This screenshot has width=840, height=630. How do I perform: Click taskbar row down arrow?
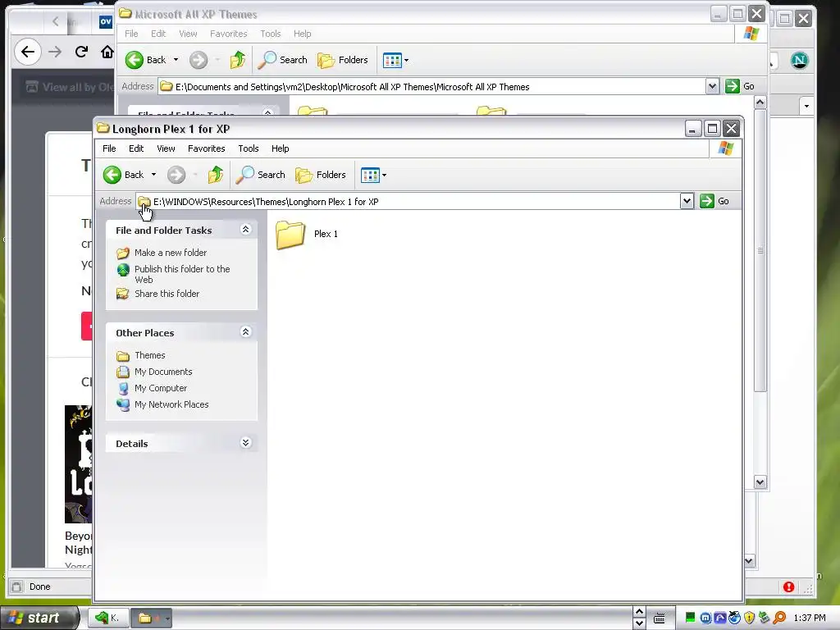point(638,623)
